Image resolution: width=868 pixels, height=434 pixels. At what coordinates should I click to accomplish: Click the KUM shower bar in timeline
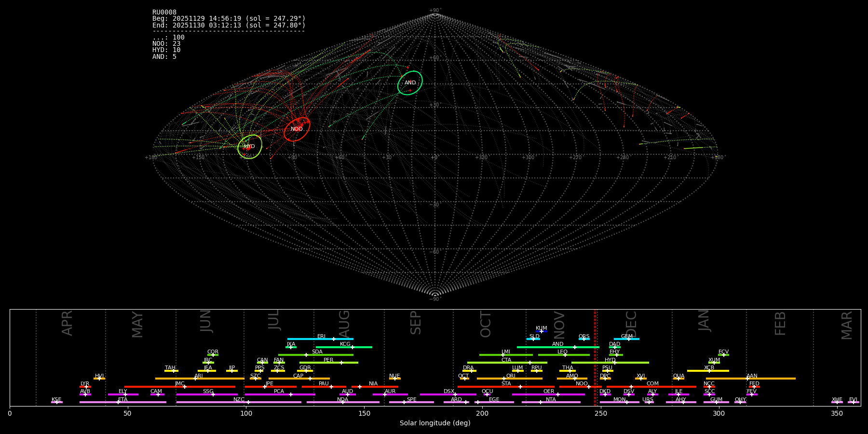[x=542, y=331]
